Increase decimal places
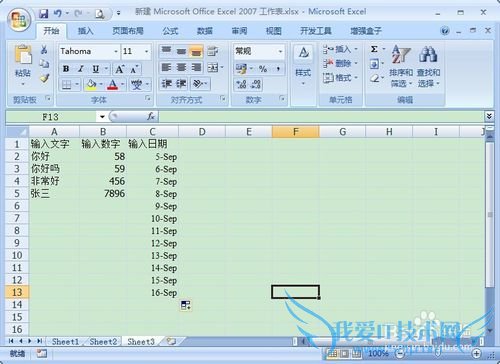This screenshot has height=364, width=500. (x=241, y=84)
